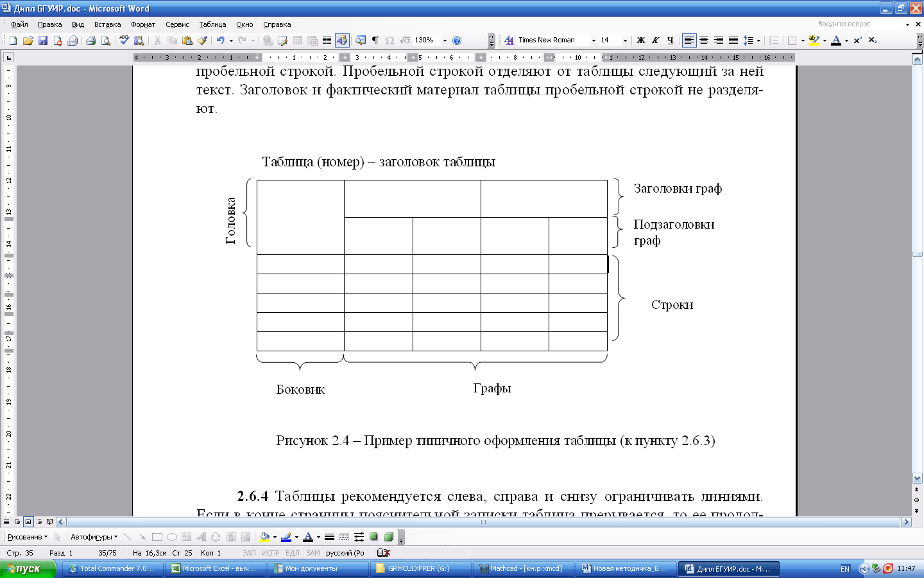Open Word Help question mark icon

457,40
